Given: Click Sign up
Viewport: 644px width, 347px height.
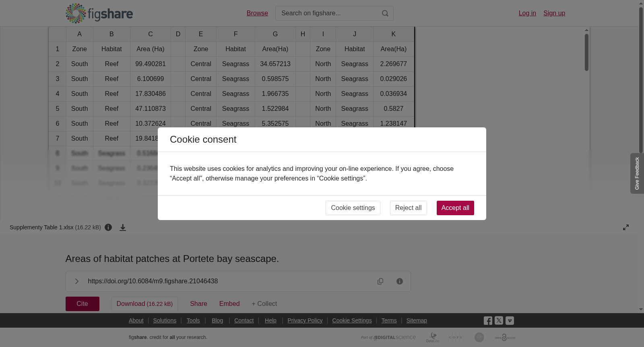Looking at the screenshot, I should coord(554,13).
